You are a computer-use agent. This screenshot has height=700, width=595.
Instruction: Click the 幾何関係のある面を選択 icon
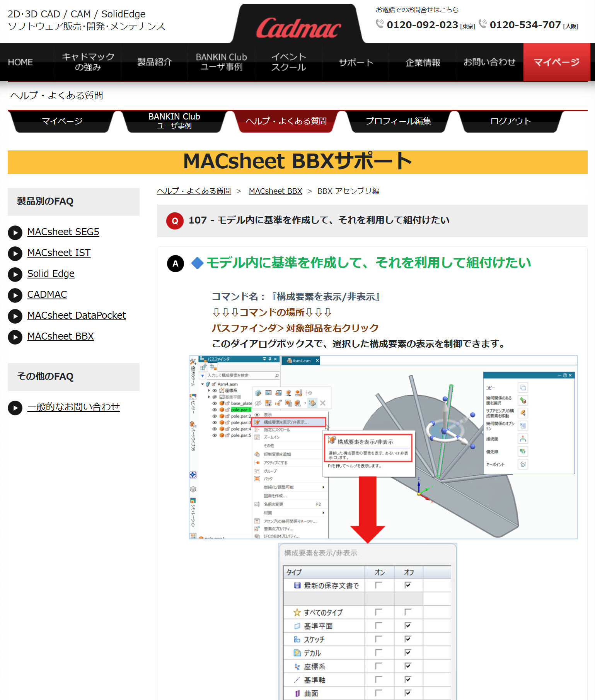click(523, 400)
